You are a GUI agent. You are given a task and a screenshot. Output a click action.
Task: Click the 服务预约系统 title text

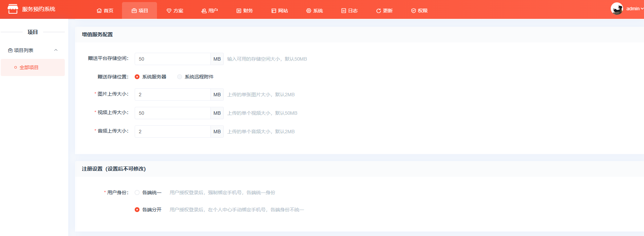[x=39, y=9]
